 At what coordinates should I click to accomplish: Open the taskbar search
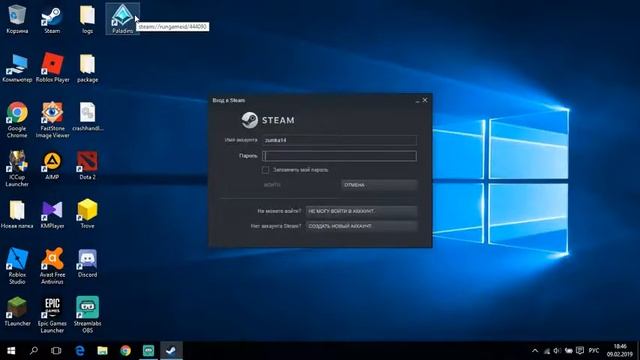click(x=34, y=351)
